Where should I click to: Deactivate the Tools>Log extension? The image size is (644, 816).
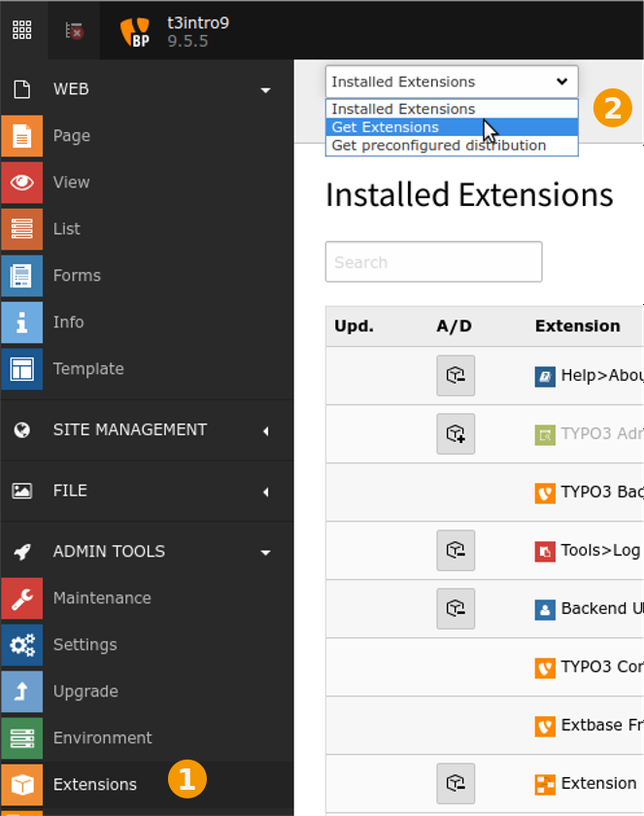(x=456, y=551)
